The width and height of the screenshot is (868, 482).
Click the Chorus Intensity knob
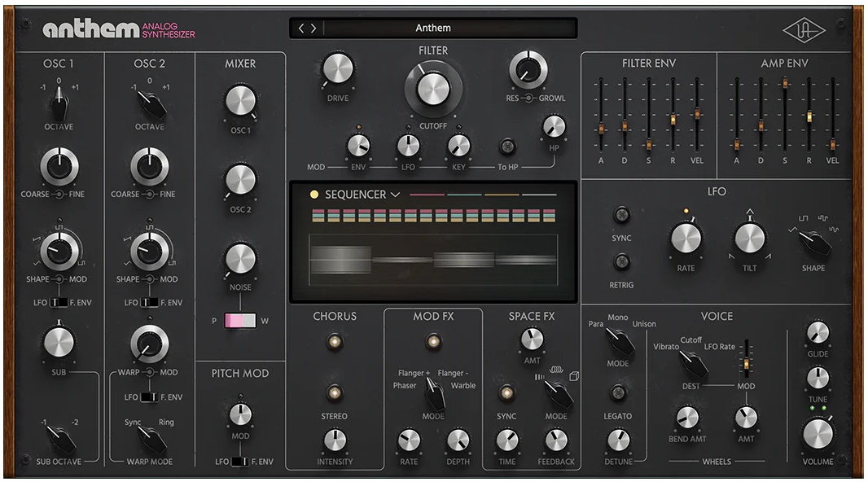tap(335, 441)
